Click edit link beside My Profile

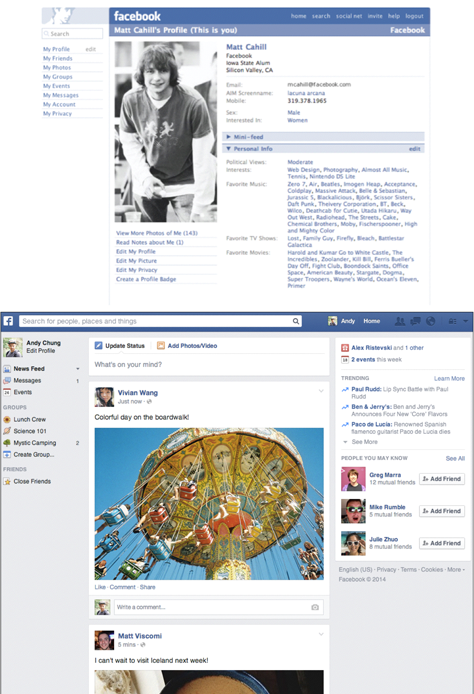point(91,49)
